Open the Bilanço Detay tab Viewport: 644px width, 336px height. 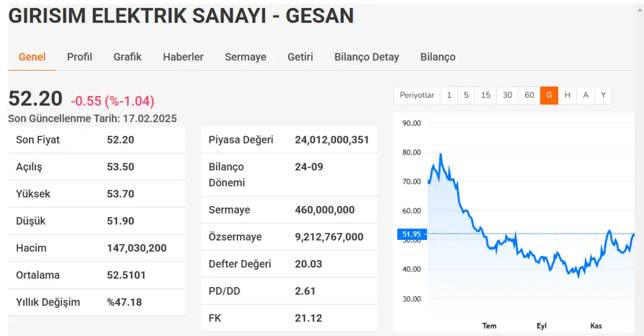click(367, 57)
